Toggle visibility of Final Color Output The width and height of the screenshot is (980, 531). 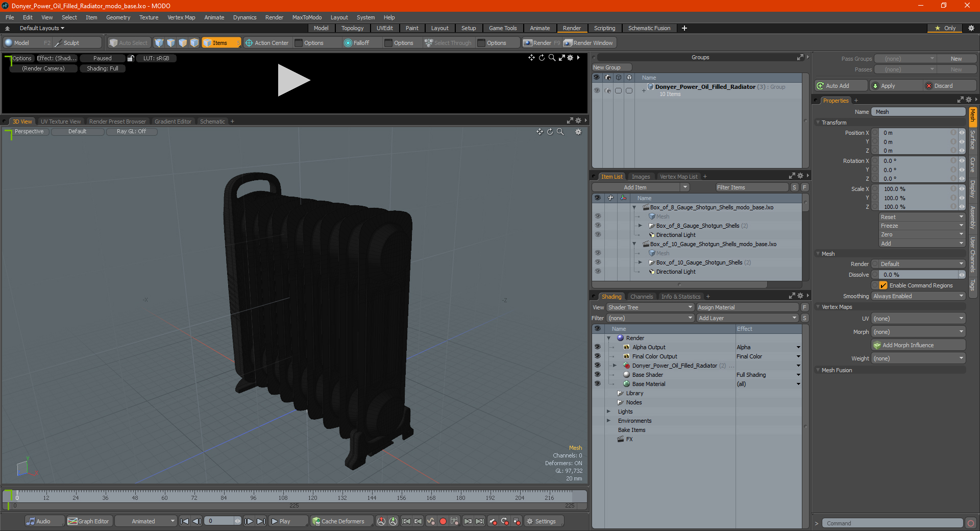[597, 356]
